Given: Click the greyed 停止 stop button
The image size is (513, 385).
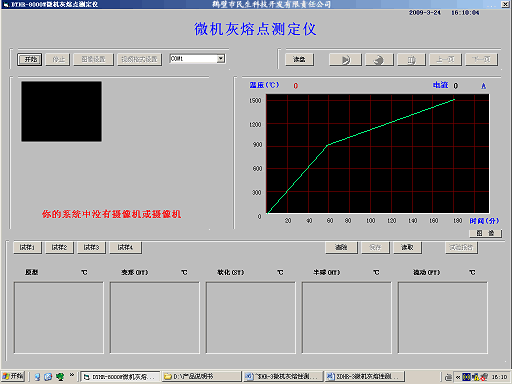Looking at the screenshot, I should [58, 59].
